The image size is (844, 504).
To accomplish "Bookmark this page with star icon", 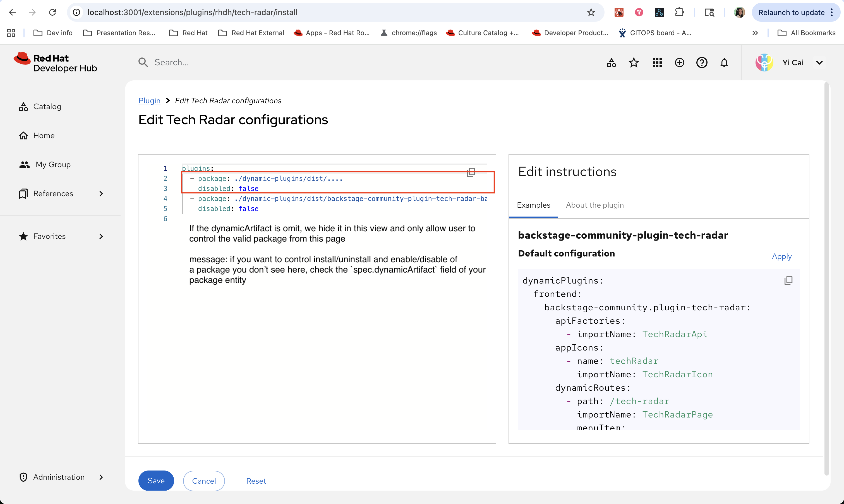I will click(x=591, y=13).
